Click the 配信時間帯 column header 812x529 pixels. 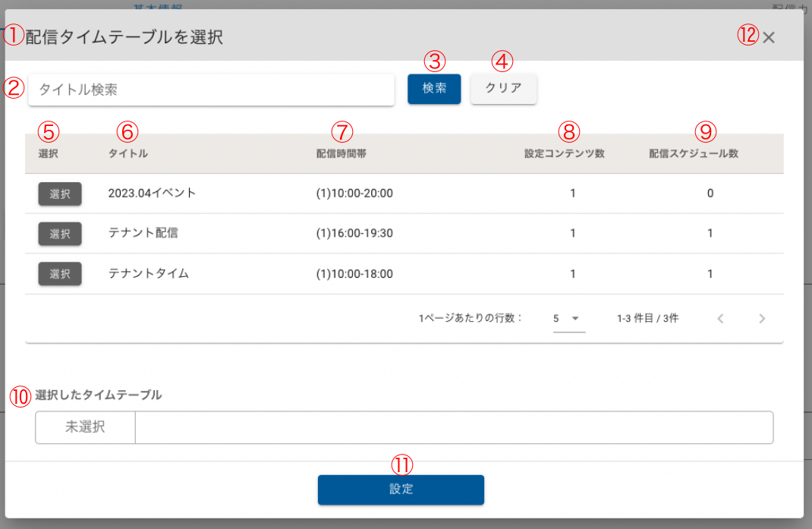342,153
